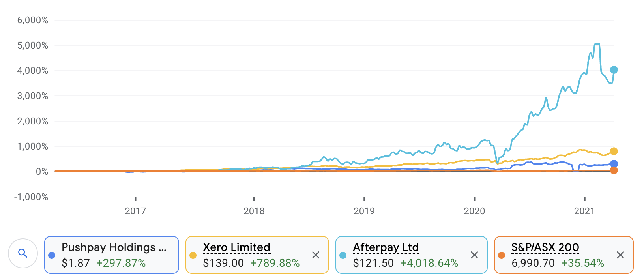Click the blue Pushpay legend dot
Viewport: 644px width, 277px height.
(52, 255)
